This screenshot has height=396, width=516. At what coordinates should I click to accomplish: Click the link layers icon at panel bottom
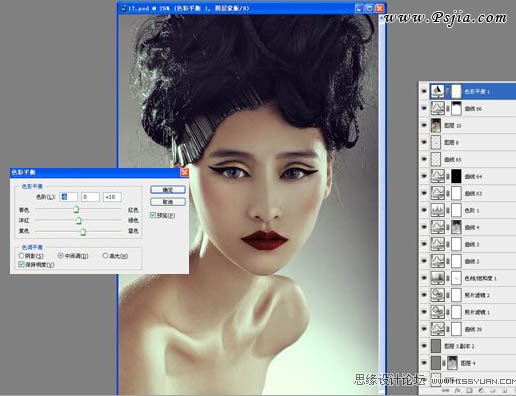[x=446, y=390]
